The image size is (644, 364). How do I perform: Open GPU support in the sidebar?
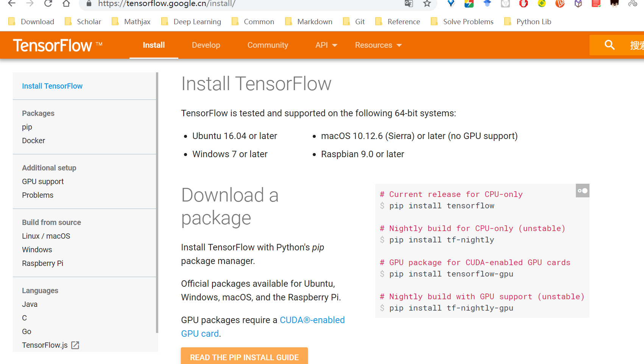(43, 181)
